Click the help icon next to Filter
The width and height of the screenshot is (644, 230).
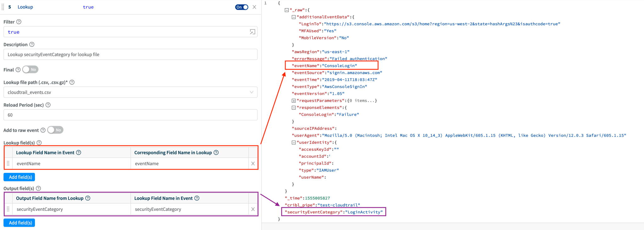point(19,22)
